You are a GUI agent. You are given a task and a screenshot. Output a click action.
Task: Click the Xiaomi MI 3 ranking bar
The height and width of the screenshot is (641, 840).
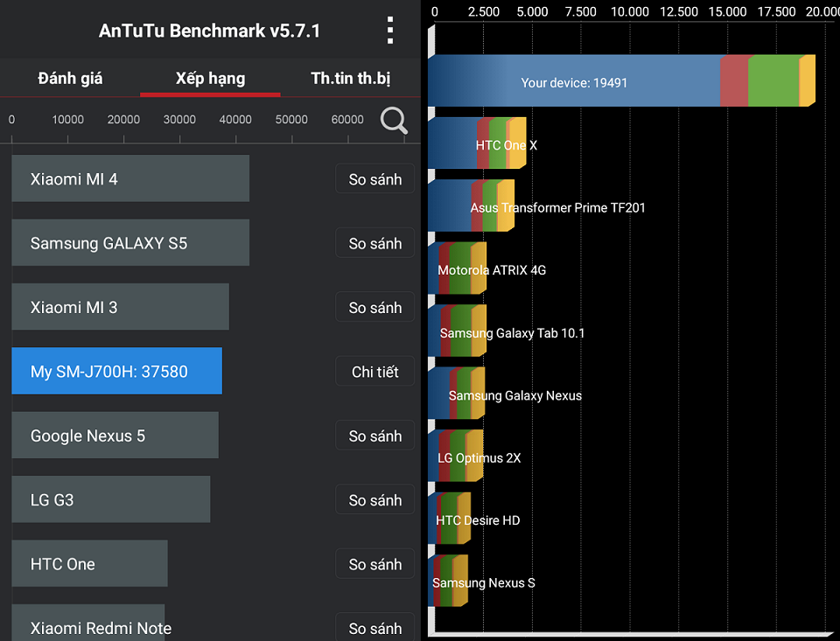[121, 307]
